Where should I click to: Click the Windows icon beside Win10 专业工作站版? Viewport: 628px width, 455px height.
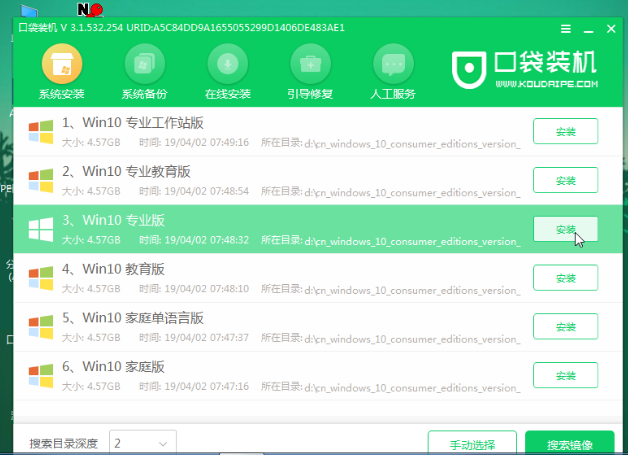click(41, 132)
